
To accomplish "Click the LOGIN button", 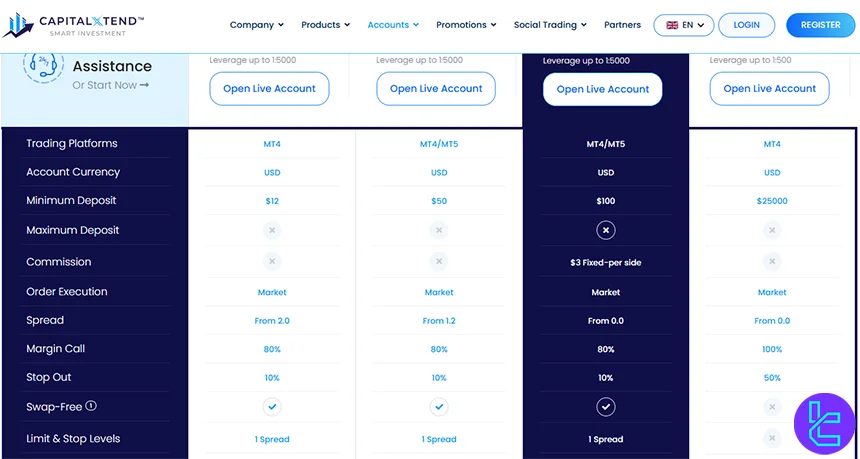I will (746, 25).
